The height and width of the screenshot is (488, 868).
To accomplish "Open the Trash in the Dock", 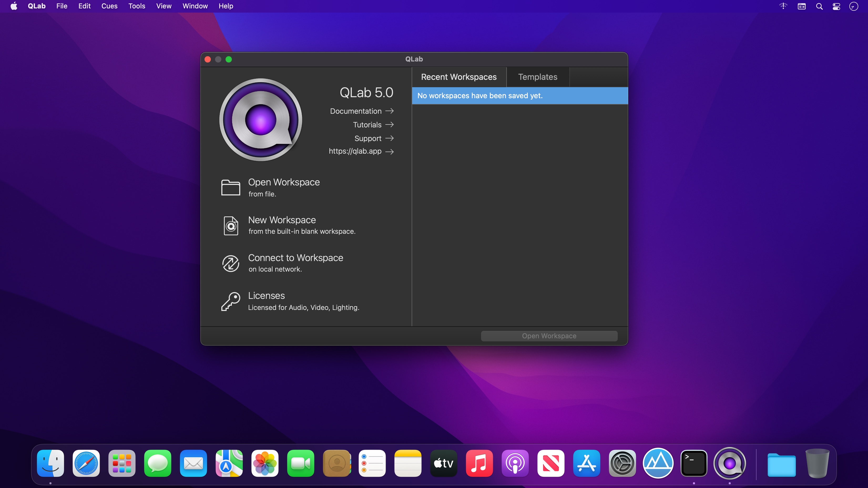I will click(818, 463).
